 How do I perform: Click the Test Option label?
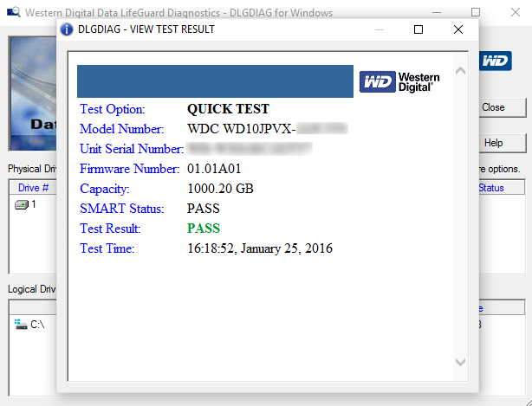click(113, 109)
